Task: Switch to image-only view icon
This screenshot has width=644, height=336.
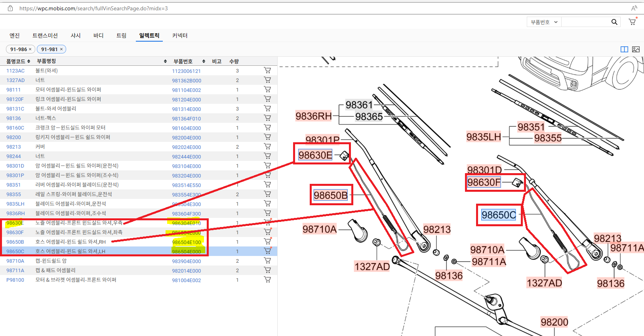Action: point(636,49)
